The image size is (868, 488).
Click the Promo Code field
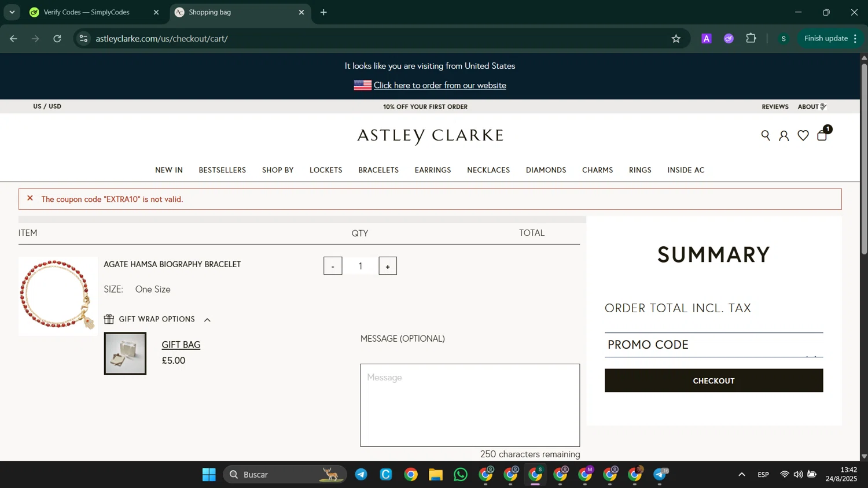(x=713, y=345)
